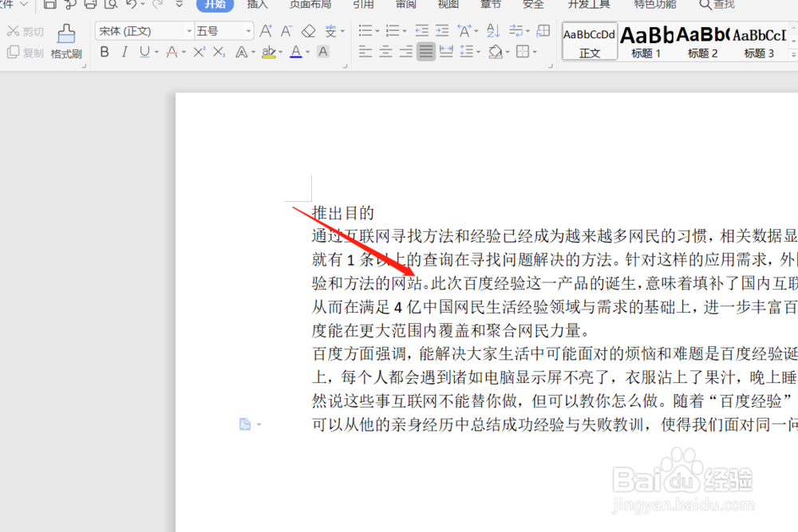Open Print Preview from quick access toolbar

110,4
